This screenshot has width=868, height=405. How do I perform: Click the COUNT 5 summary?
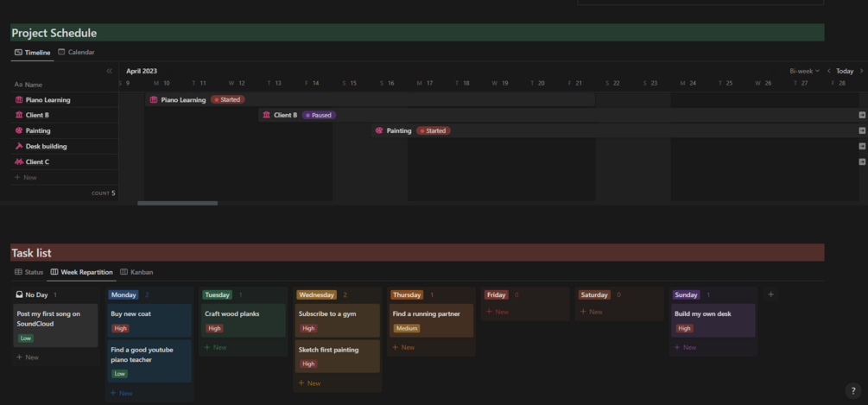pos(104,193)
